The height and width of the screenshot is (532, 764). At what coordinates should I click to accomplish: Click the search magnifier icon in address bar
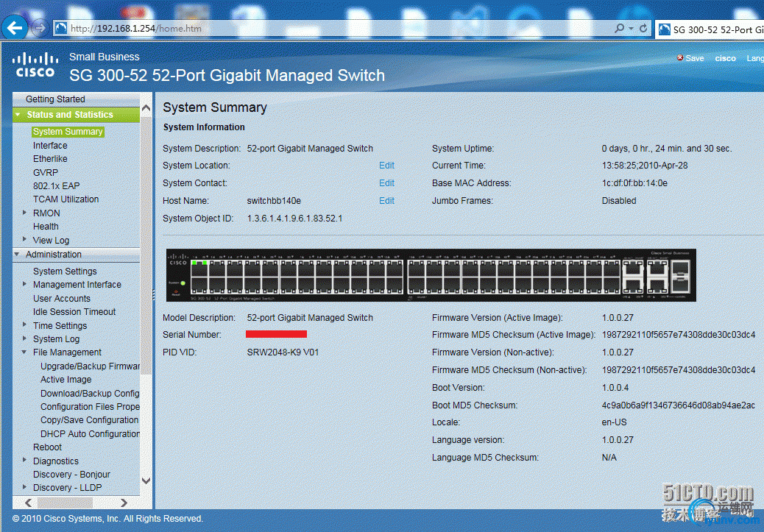pyautogui.click(x=619, y=28)
